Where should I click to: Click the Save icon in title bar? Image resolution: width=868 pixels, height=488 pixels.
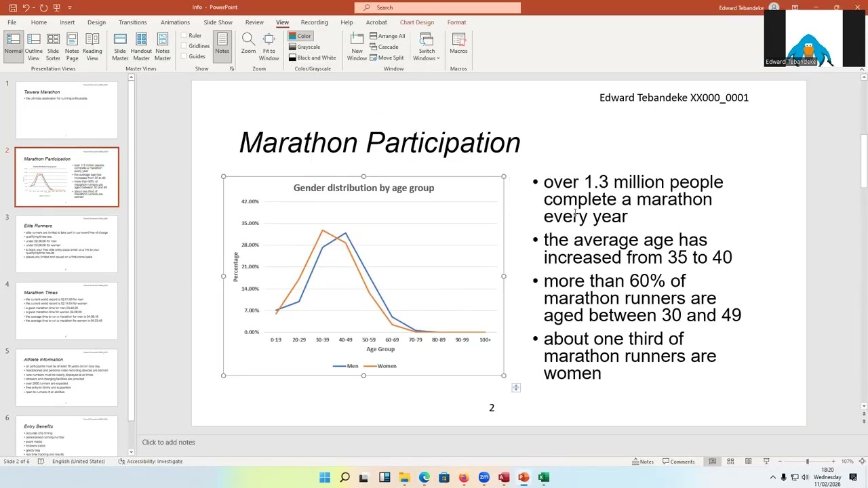pos(13,7)
